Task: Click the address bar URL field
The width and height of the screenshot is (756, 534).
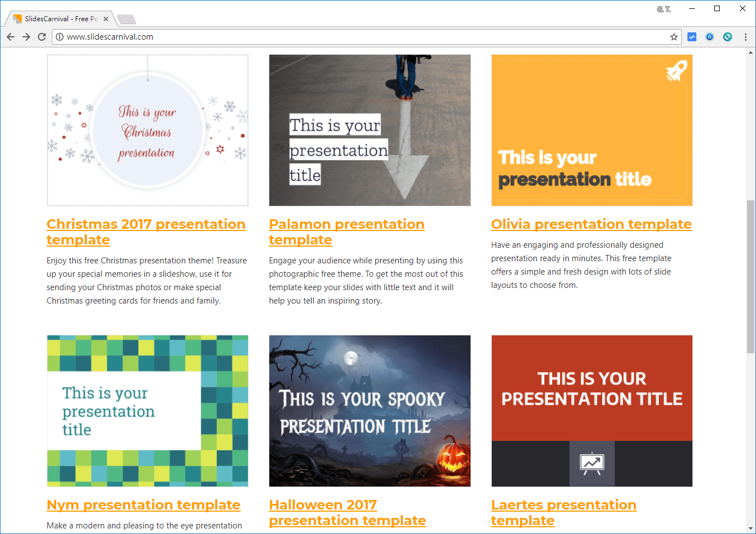Action: click(x=362, y=37)
